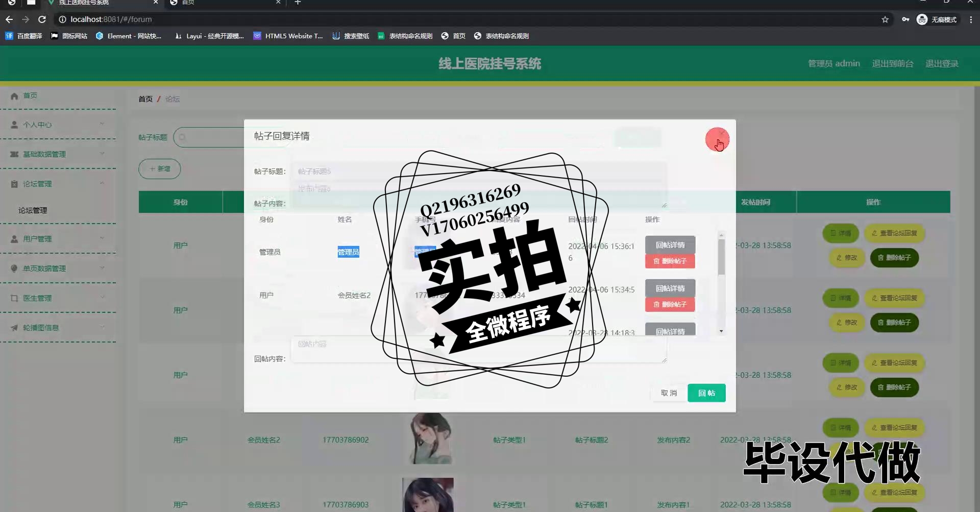Switch to the second 首页 browser tab
The image size is (980, 512).
[225, 3]
